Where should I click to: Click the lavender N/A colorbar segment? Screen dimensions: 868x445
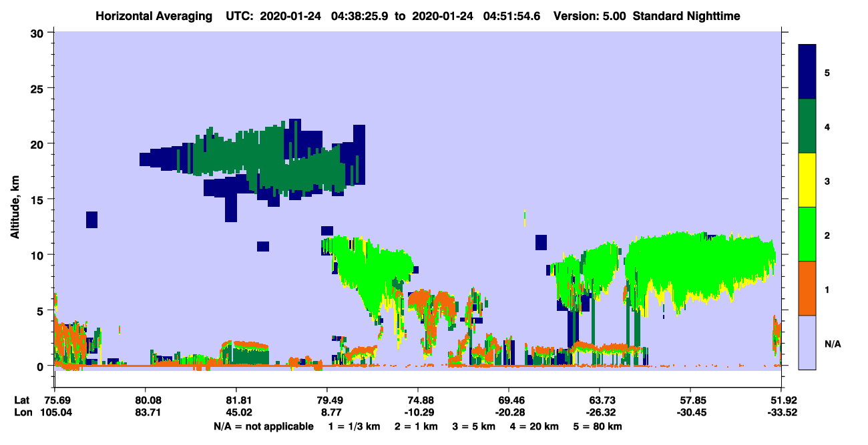point(807,342)
